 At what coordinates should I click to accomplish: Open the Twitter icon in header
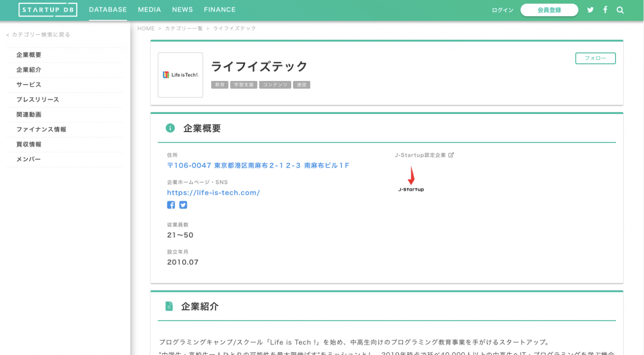pos(590,10)
